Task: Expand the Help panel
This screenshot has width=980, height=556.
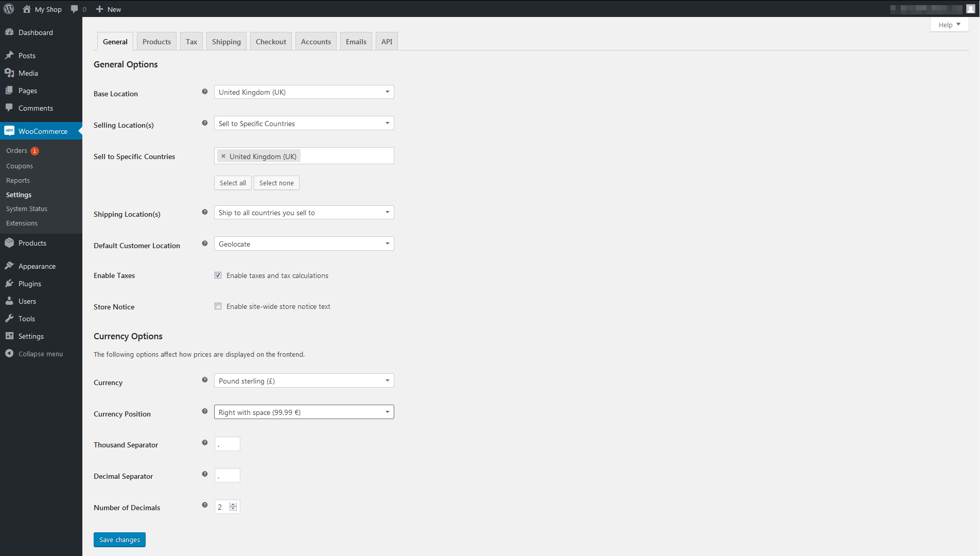Action: 949,25
